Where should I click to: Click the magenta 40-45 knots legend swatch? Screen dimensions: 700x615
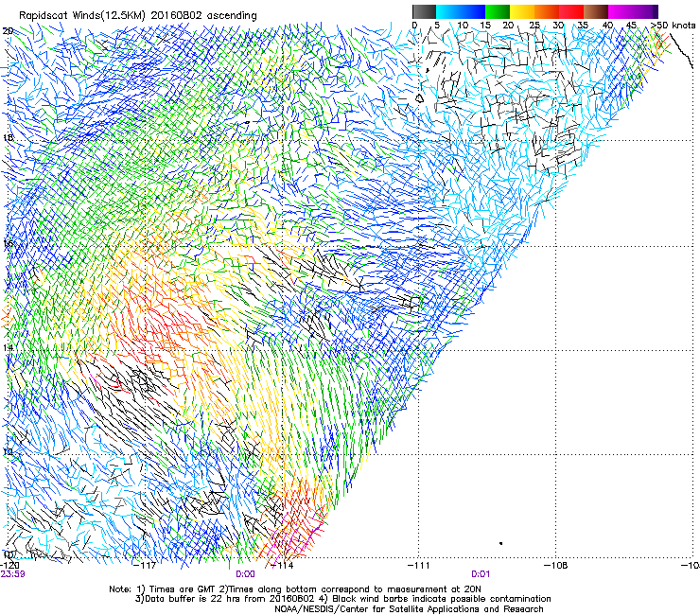click(621, 11)
